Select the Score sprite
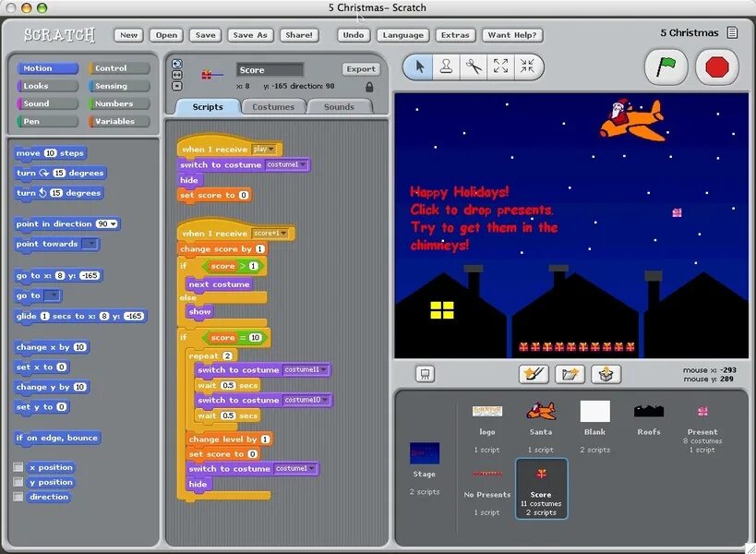Image resolution: width=756 pixels, height=554 pixels. tap(542, 489)
